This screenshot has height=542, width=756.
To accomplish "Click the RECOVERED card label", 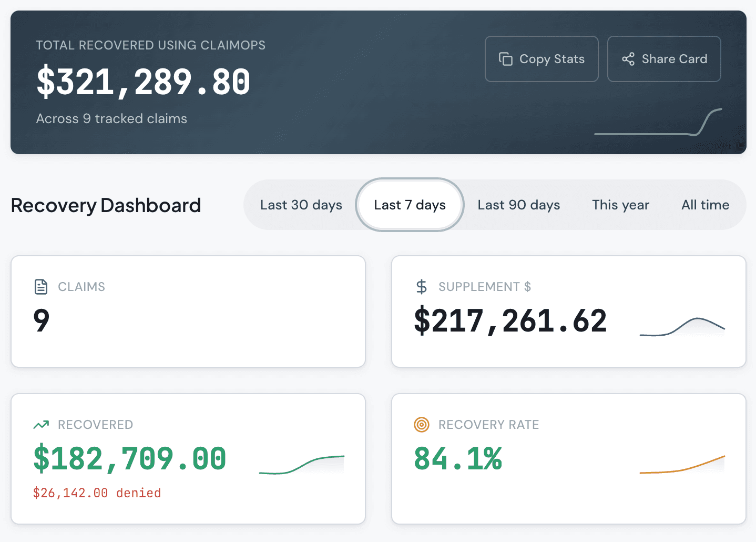I will pos(95,425).
